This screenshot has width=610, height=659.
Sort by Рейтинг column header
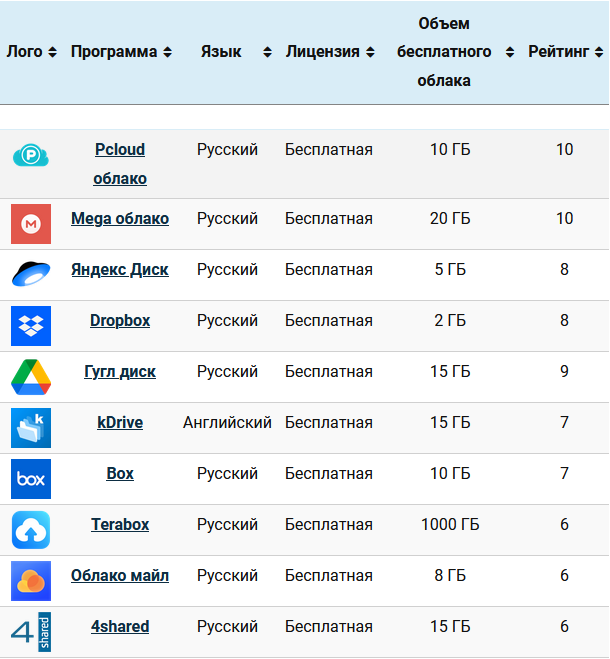[596, 52]
